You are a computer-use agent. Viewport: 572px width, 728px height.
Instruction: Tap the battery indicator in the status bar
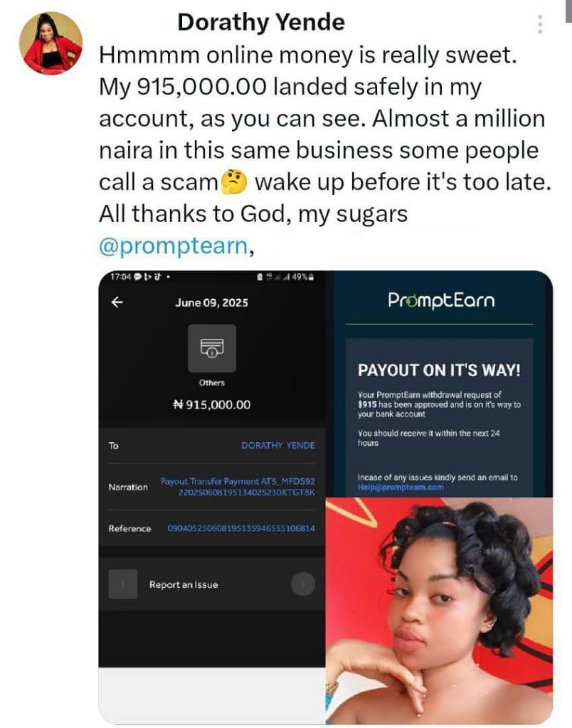click(310, 278)
